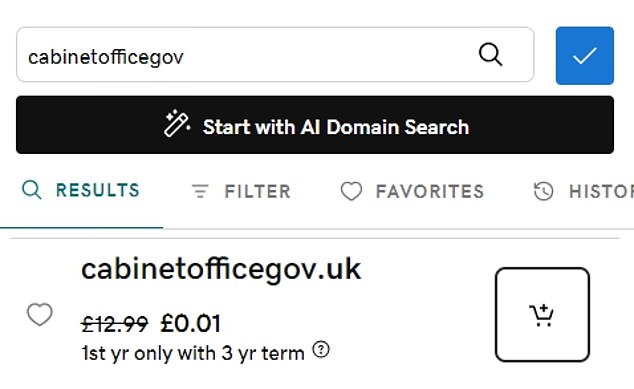This screenshot has width=634, height=389.
Task: Switch to the RESULTS tab
Action: point(81,190)
